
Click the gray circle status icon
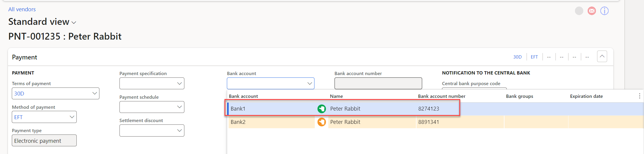pos(579,11)
